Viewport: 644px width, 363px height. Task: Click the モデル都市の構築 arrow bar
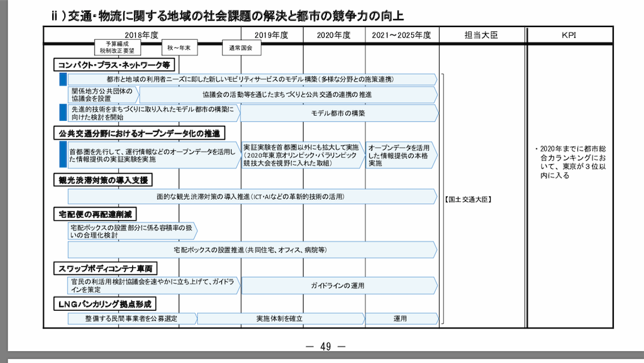point(339,113)
